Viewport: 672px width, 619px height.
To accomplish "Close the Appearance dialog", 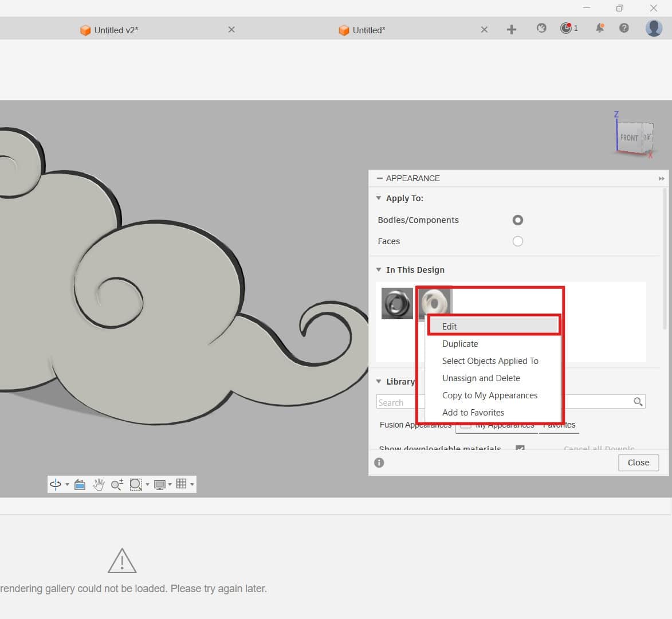I will 638,463.
